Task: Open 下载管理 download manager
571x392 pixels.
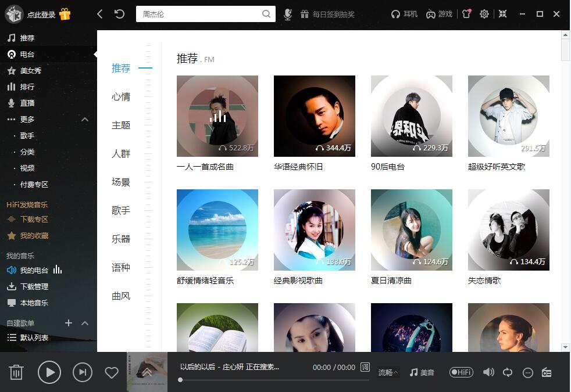Action: [x=34, y=286]
